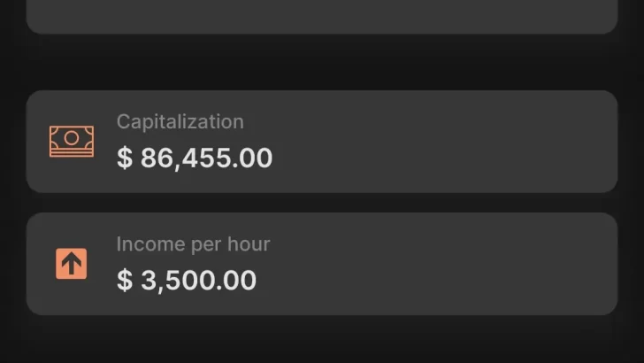
Task: Click the banknote icon beside Capitalization
Action: (72, 142)
